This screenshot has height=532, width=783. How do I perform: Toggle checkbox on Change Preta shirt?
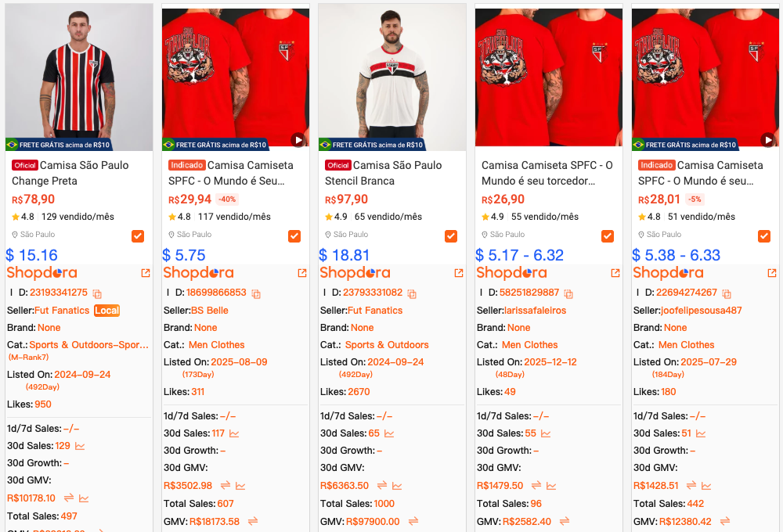[x=138, y=236]
